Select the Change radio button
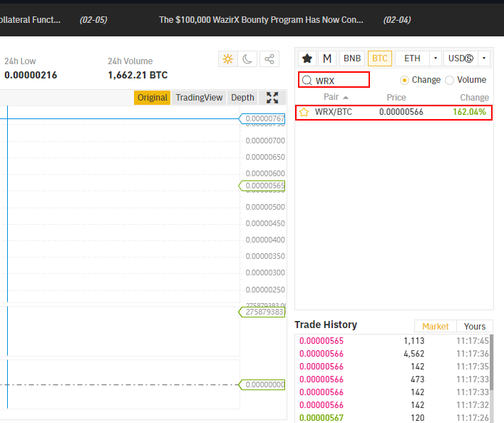This screenshot has width=504, height=423. pos(404,80)
